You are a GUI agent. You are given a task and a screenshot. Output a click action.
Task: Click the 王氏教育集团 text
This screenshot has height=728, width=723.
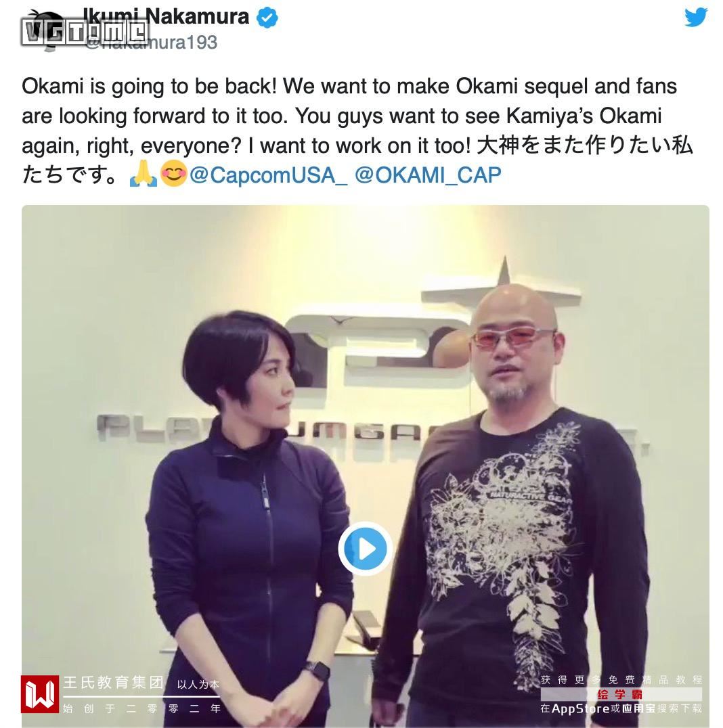pyautogui.click(x=113, y=683)
